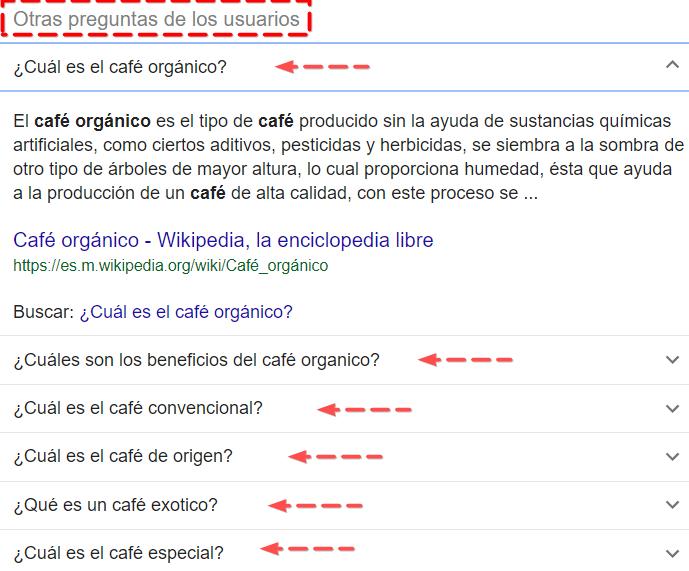Collapse the open café orgánico answer chevron
The height and width of the screenshot is (571, 689).
point(671,66)
